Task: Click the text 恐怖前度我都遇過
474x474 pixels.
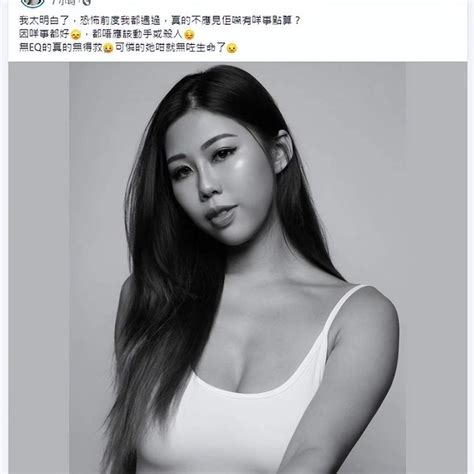Action: [121, 21]
